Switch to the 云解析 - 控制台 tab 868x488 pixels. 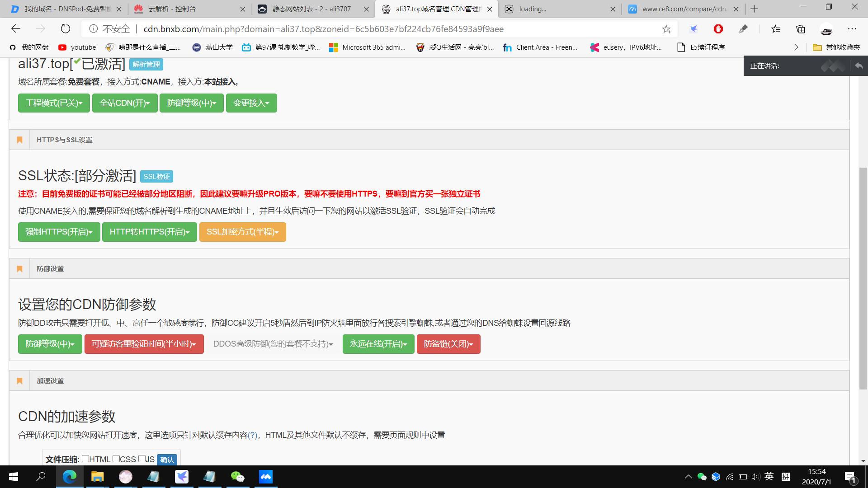point(173,9)
